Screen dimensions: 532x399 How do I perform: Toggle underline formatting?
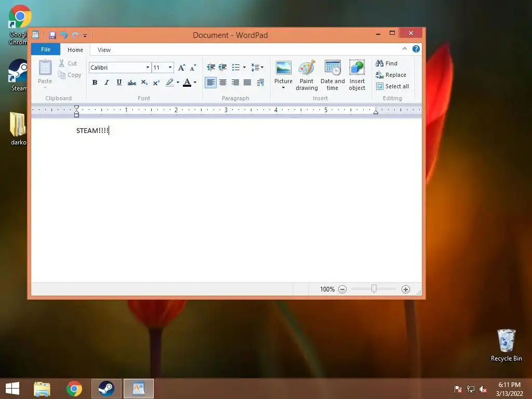119,83
